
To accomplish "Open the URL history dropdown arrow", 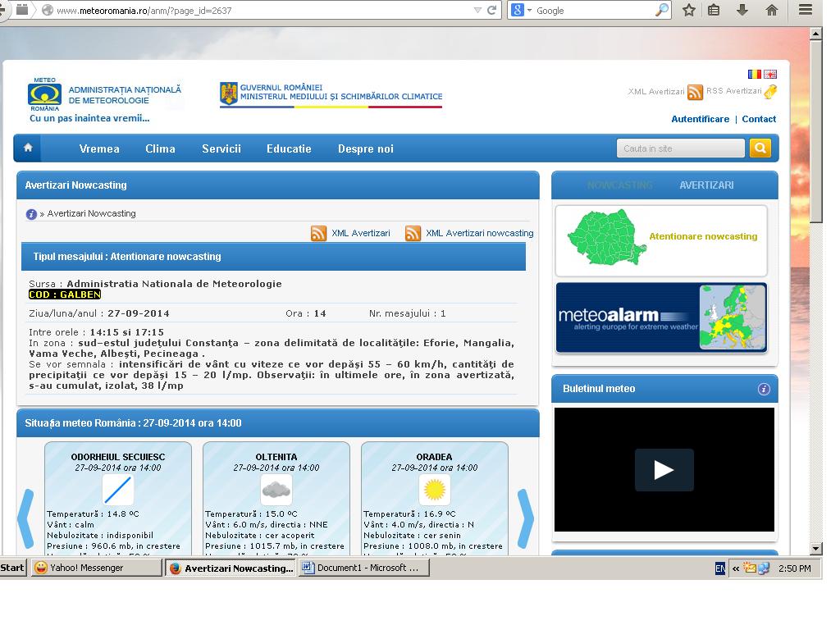I will (477, 10).
